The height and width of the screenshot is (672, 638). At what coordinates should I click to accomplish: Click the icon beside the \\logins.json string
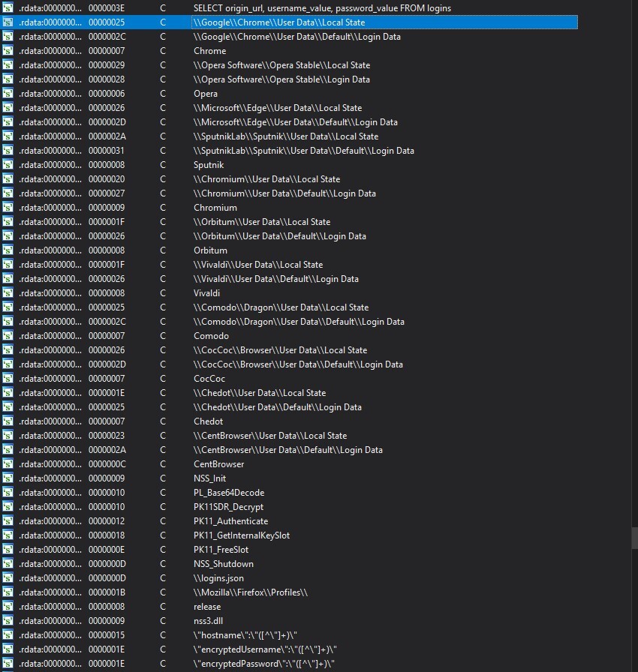point(8,578)
